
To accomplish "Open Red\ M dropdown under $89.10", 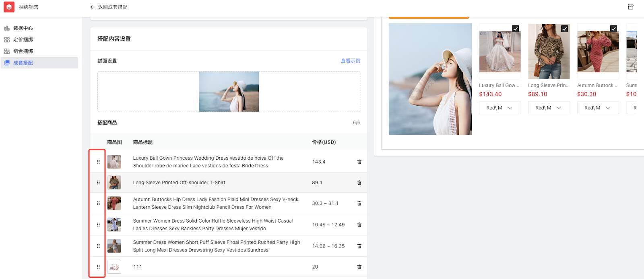I will (549, 108).
